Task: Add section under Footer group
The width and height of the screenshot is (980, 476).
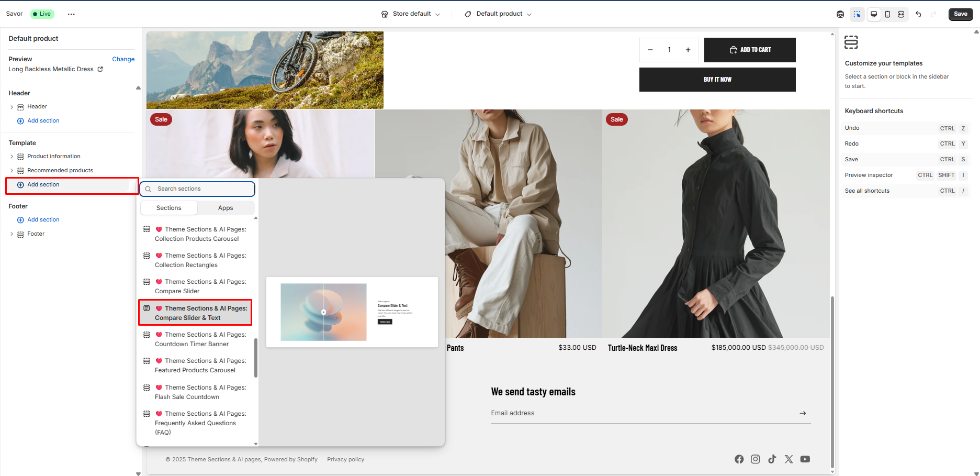Action: [x=38, y=220]
